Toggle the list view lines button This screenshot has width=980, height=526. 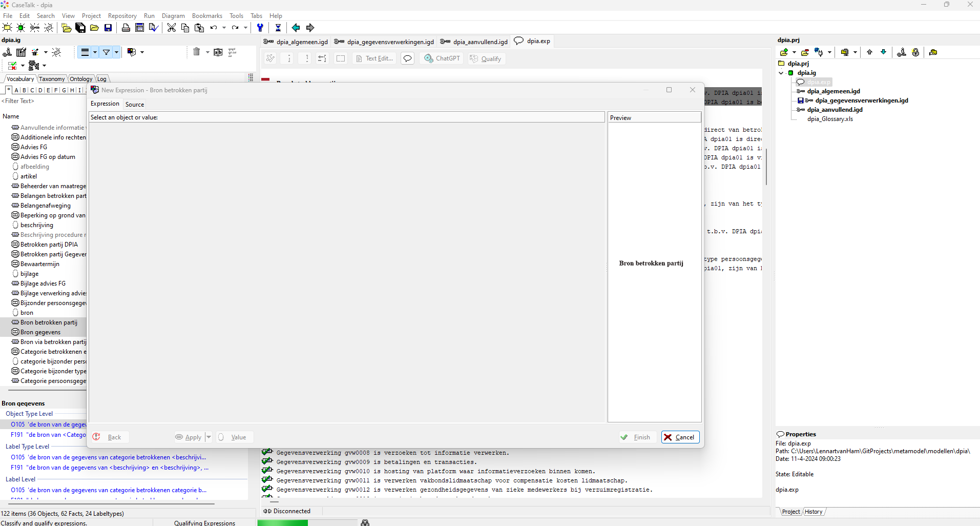(85, 52)
